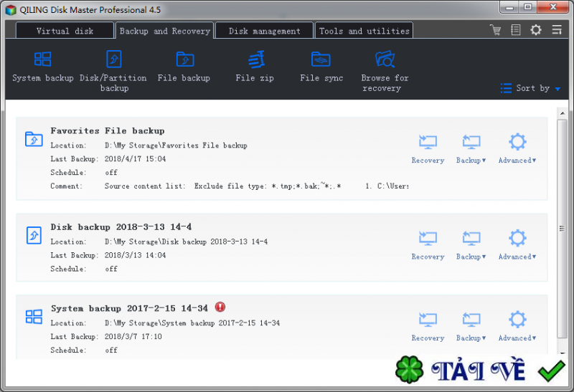Open the File sync tool
Screen dimensions: 574x392
tap(321, 67)
